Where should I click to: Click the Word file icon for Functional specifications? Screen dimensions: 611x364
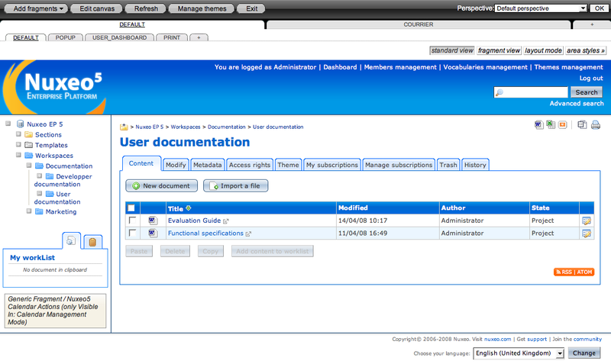click(153, 234)
